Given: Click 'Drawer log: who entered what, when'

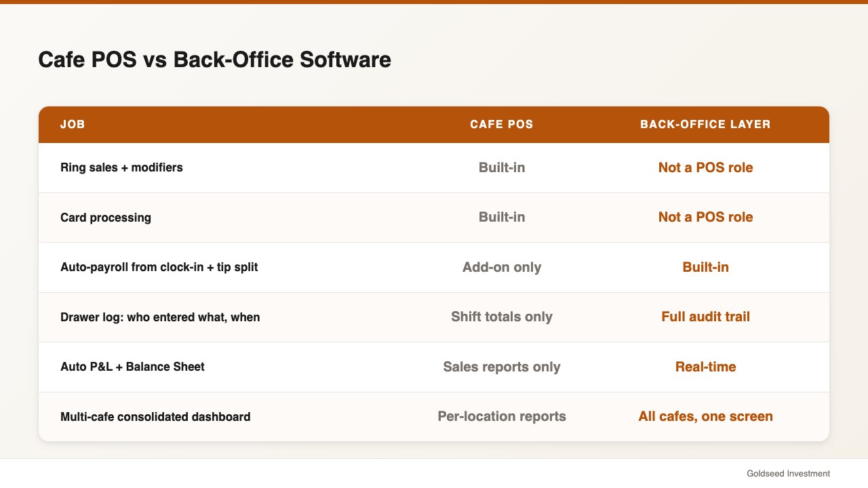Looking at the screenshot, I should [160, 317].
